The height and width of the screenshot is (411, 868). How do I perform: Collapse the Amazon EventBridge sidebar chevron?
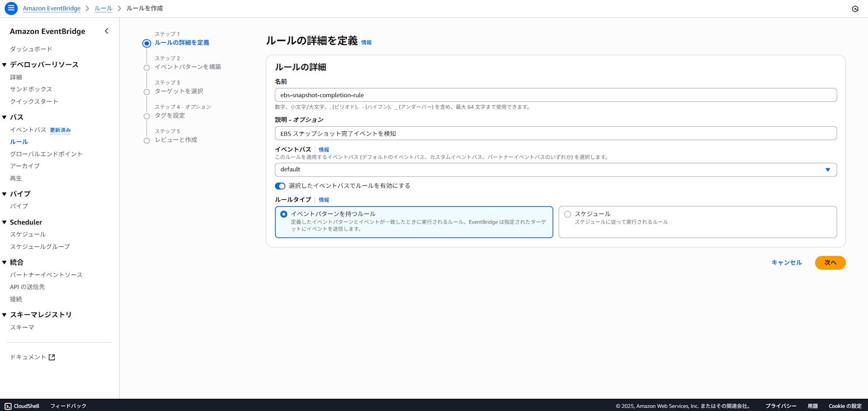tap(106, 31)
